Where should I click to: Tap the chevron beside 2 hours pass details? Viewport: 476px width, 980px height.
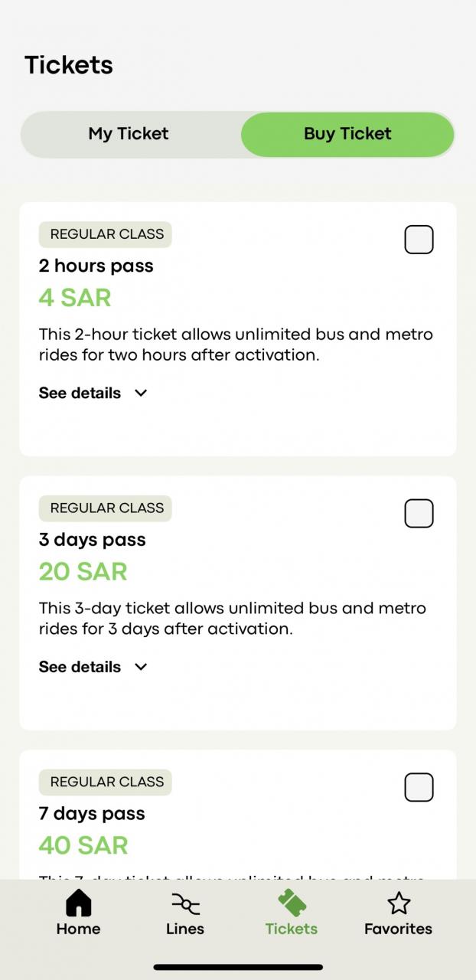[141, 393]
